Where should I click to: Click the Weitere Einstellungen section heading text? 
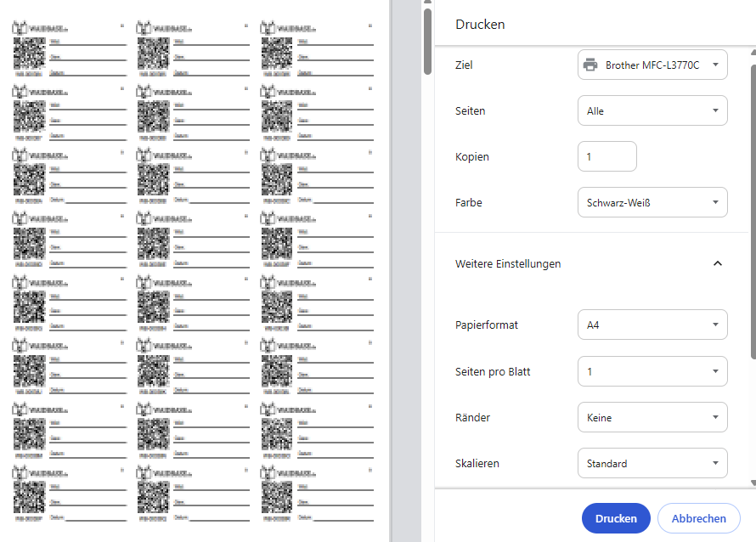[x=508, y=264]
